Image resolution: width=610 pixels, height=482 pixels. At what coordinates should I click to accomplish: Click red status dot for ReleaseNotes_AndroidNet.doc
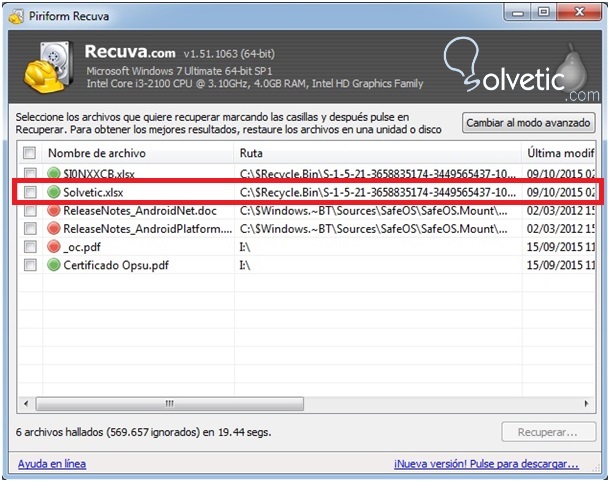pos(54,210)
